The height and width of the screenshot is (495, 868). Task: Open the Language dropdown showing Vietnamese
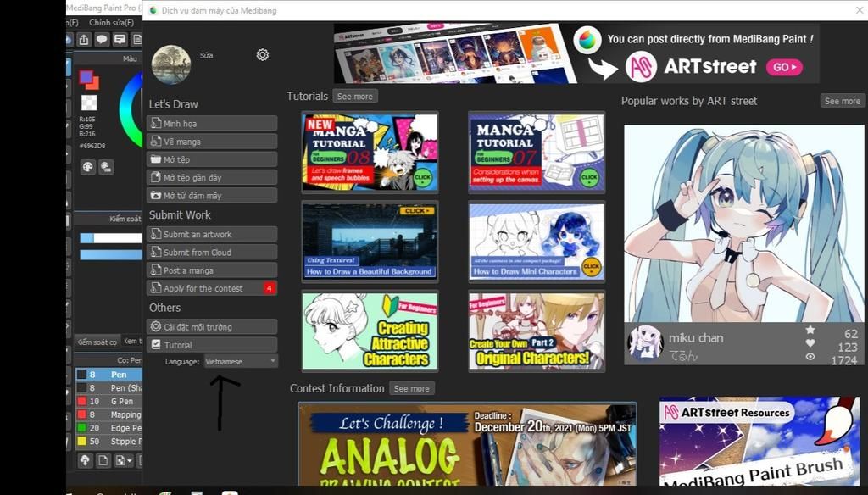click(x=241, y=361)
